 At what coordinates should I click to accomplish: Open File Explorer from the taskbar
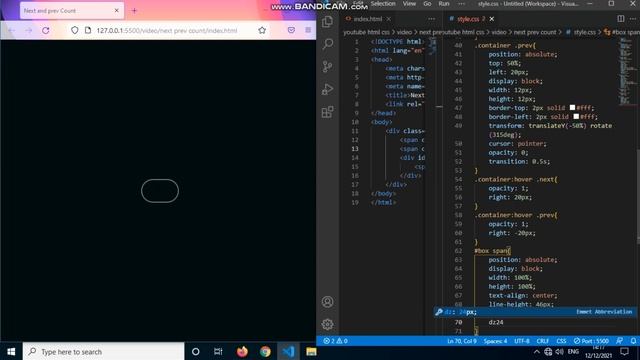(x=311, y=351)
